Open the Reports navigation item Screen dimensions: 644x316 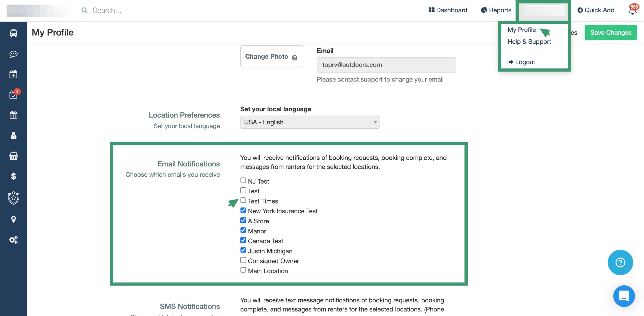coord(496,10)
